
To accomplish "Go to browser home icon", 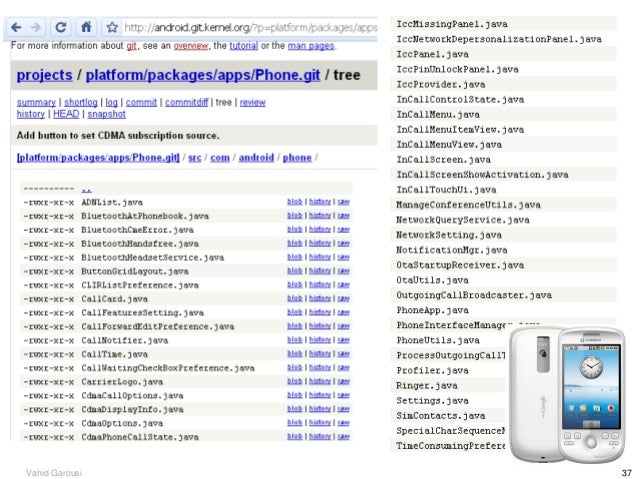I will tap(86, 27).
